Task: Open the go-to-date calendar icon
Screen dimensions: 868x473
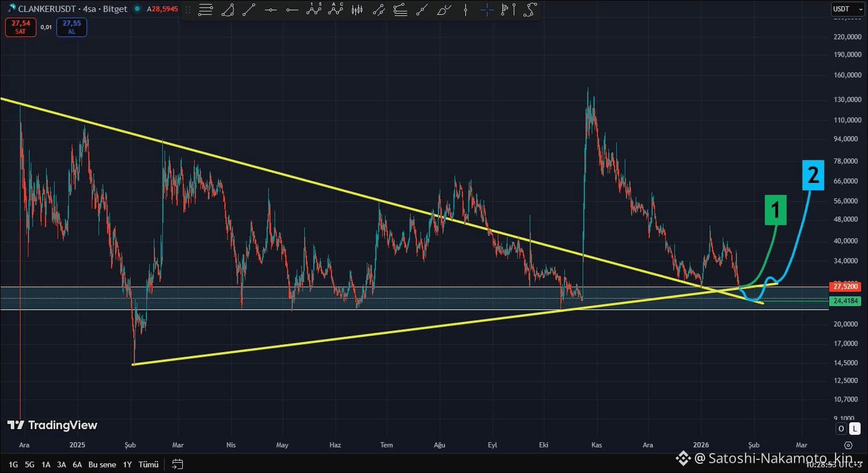Action: pyautogui.click(x=178, y=464)
